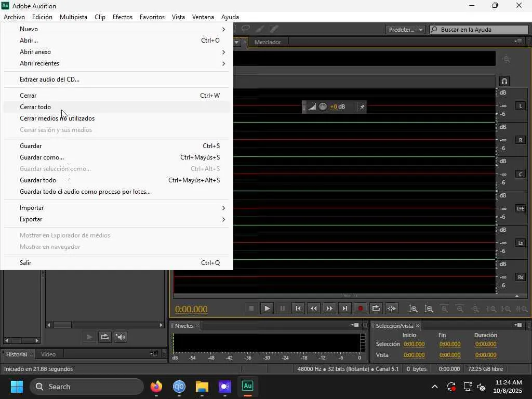Screen dimensions: 532x399
Task: Toggle Auto-Play speaker icon in Files panel
Action: [x=121, y=337]
